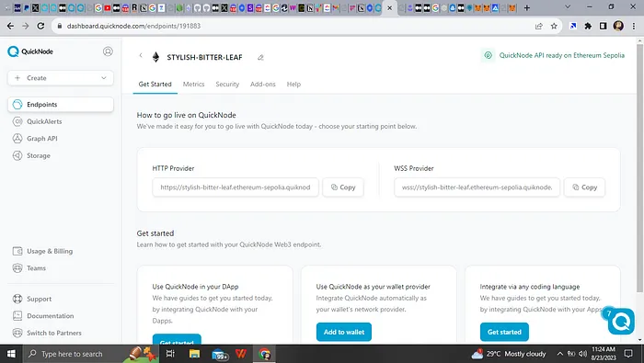Open tab search dropdown arrow

tap(568, 7)
